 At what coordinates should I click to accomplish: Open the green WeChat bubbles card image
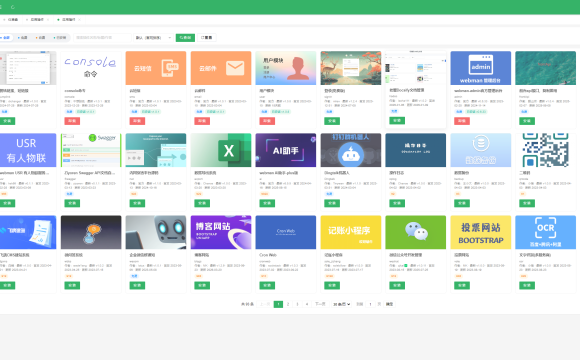415,232
